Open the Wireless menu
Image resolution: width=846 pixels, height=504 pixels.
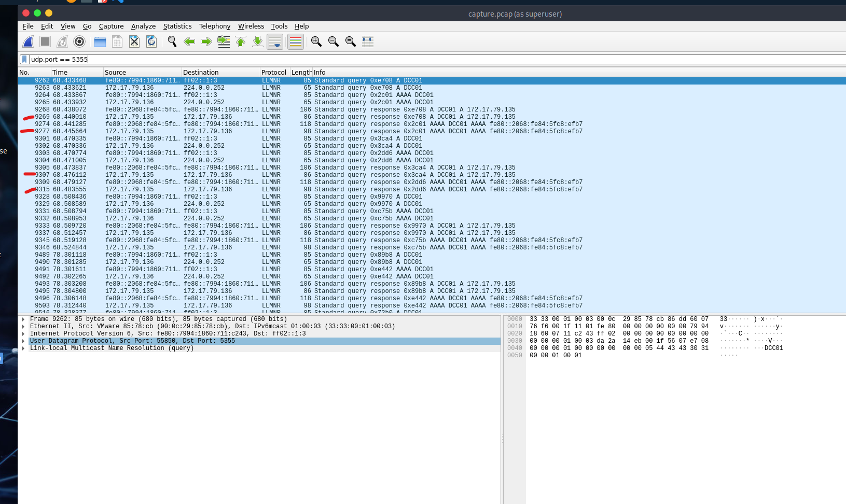click(251, 26)
